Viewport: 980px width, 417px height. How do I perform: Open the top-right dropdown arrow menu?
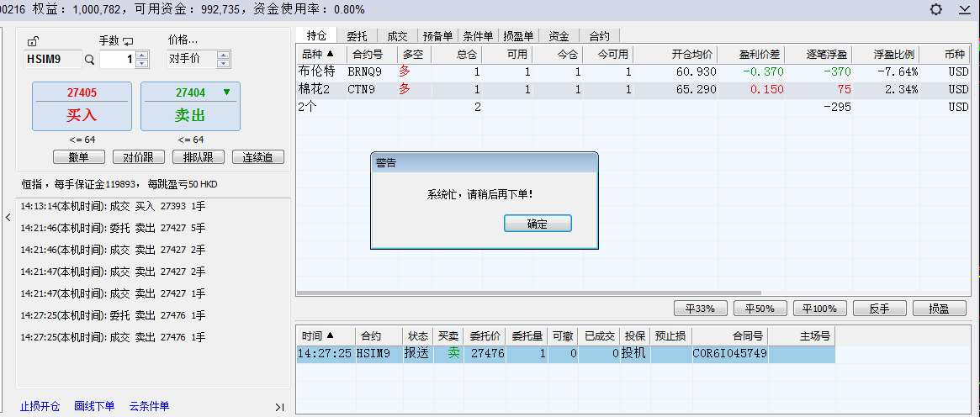[964, 10]
